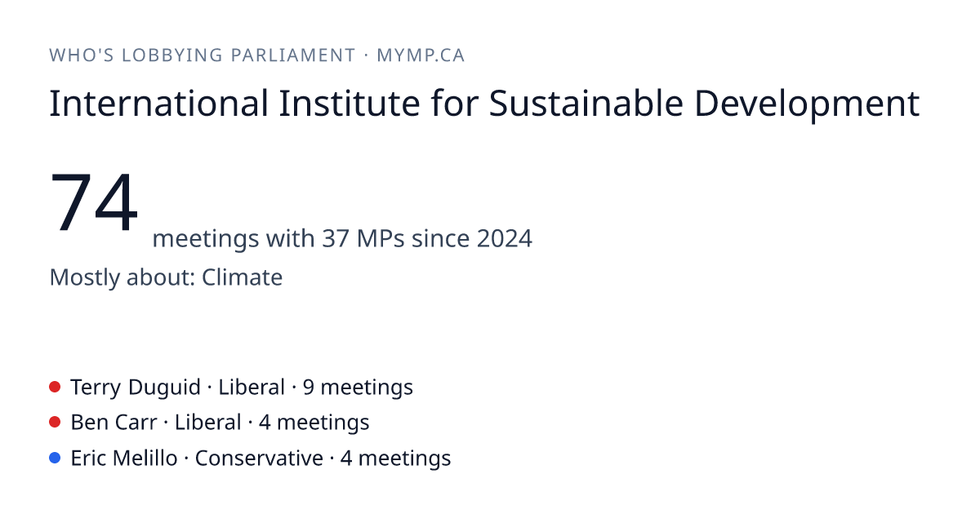Click the red dot beside Terry Duguid
Viewport: 980px width, 514px height.
point(55,387)
